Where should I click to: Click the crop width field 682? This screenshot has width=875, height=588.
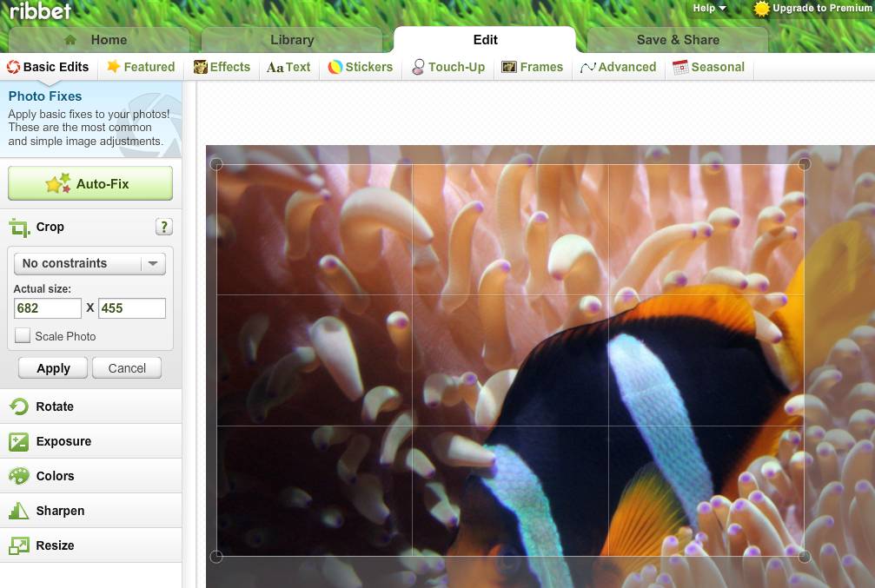tap(48, 308)
